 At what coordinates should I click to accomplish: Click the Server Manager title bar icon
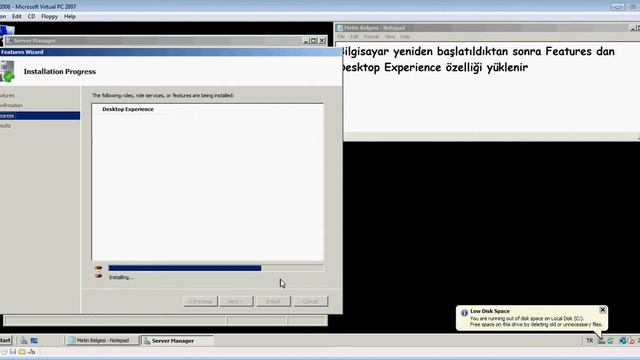[9, 41]
